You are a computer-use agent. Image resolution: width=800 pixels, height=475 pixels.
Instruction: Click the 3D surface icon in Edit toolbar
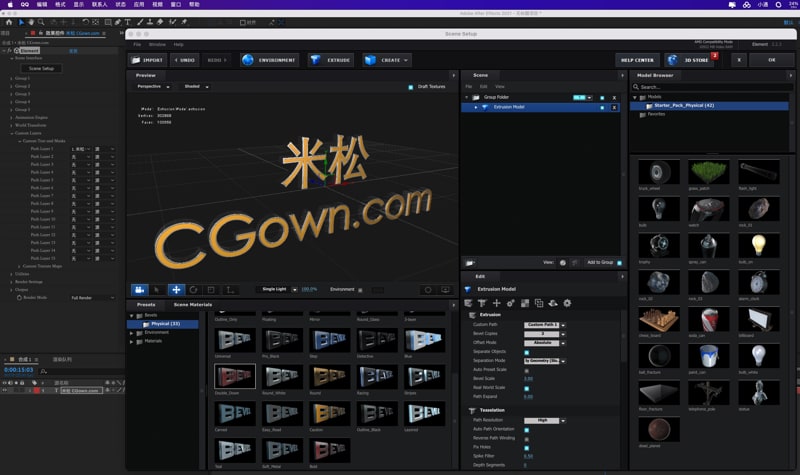point(553,303)
